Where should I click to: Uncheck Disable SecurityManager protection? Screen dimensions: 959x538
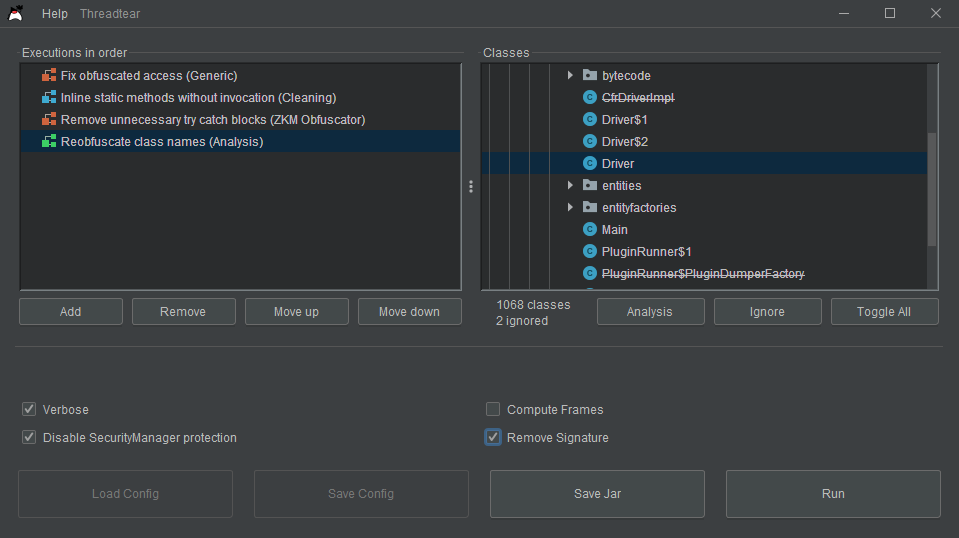click(x=29, y=437)
